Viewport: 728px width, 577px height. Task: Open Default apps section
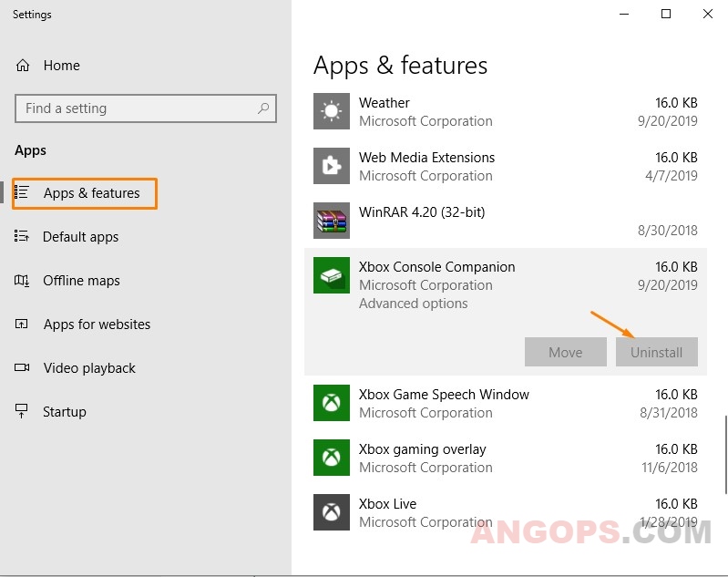point(81,237)
